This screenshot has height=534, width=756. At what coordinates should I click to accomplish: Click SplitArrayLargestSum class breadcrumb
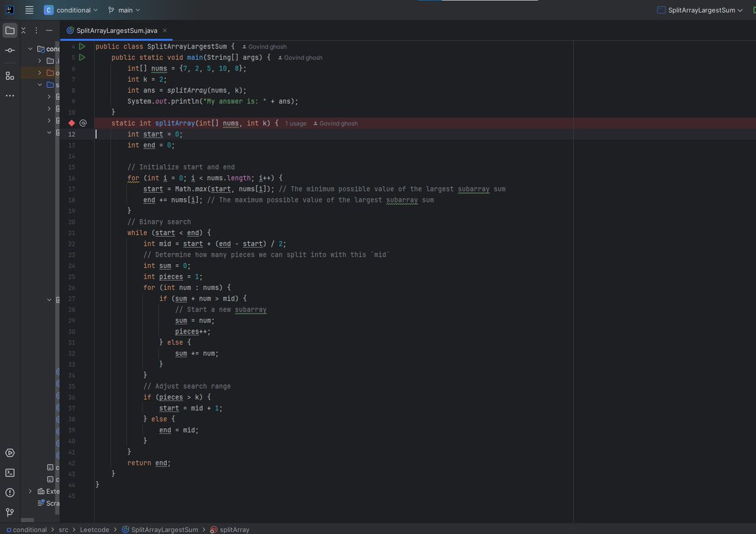tap(160, 530)
